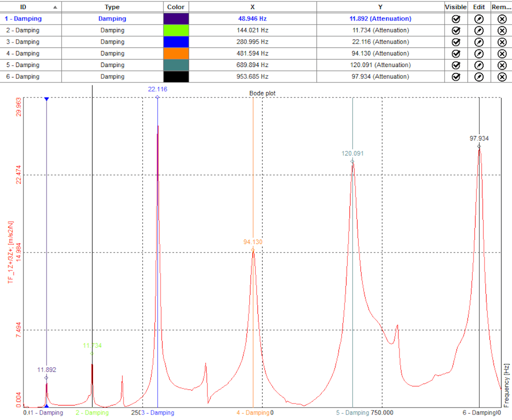The width and height of the screenshot is (512, 420).
Task: Toggle visibility of 4 - Damping marker
Action: [x=456, y=53]
